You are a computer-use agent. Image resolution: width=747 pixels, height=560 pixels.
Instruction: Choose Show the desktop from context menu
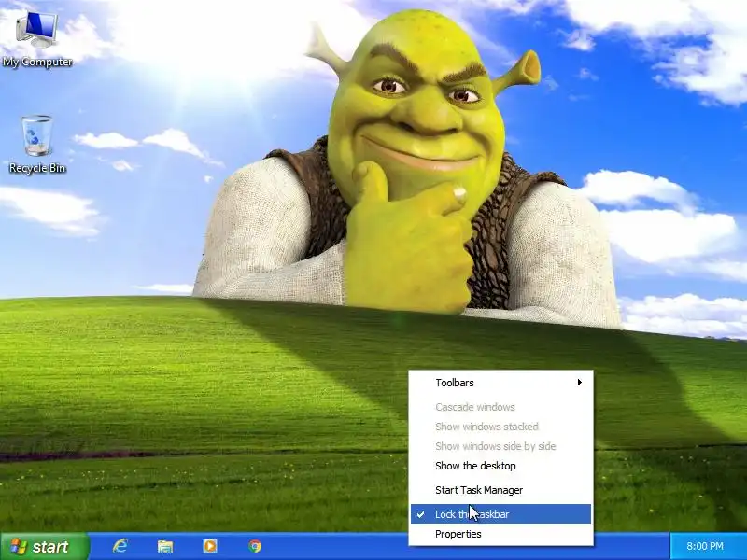500,466
